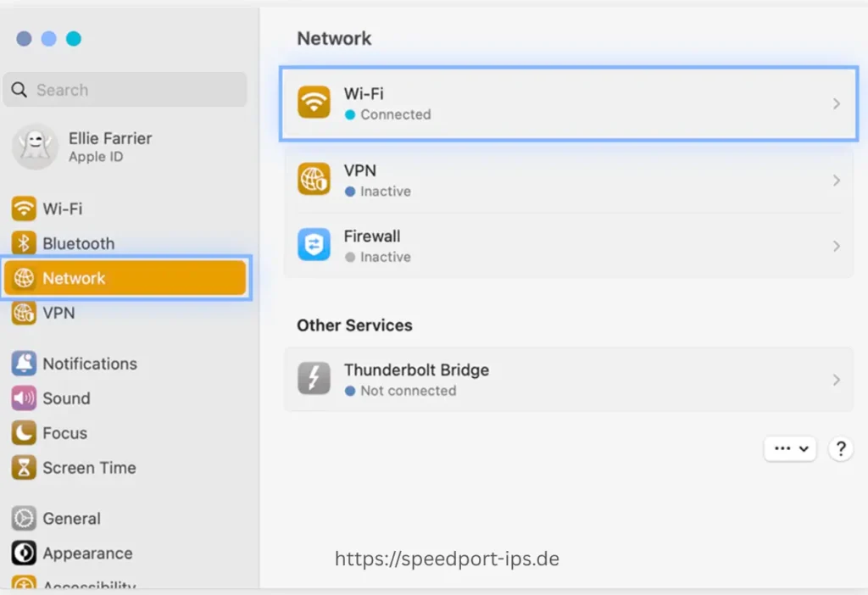
Task: Open the three-dots options dropdown
Action: [x=789, y=448]
